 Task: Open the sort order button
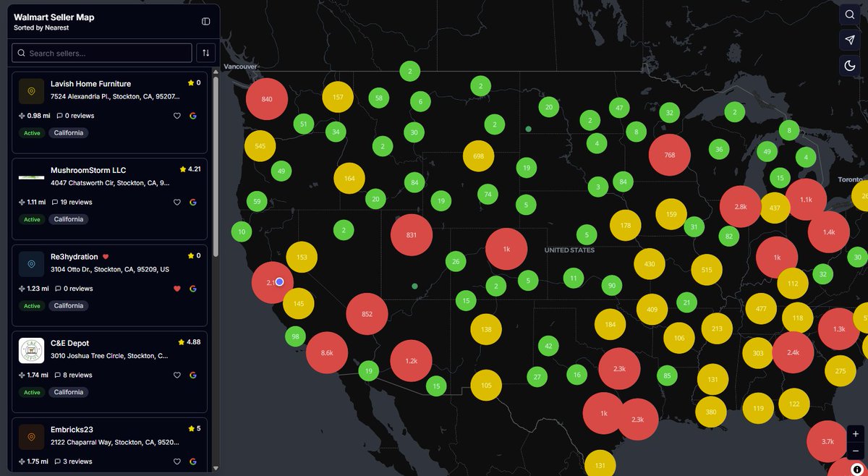tap(206, 53)
